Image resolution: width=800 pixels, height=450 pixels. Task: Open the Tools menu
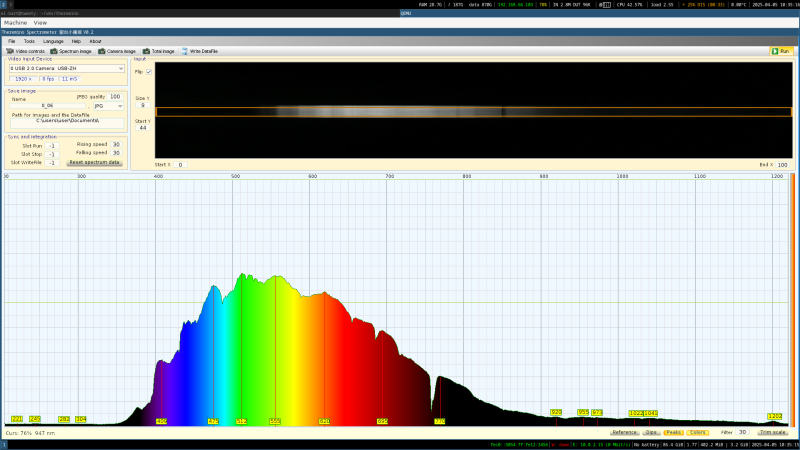(29, 41)
